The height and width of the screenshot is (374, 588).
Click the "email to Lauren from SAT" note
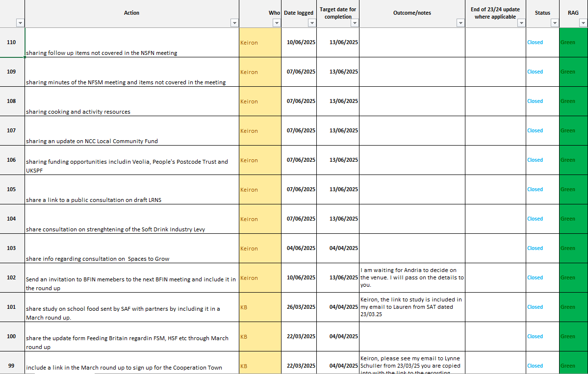coord(412,307)
